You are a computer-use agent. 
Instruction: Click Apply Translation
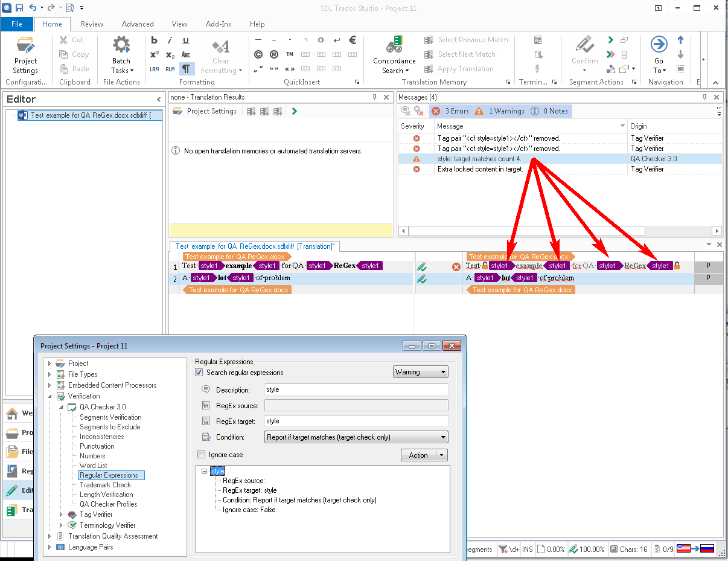[459, 69]
